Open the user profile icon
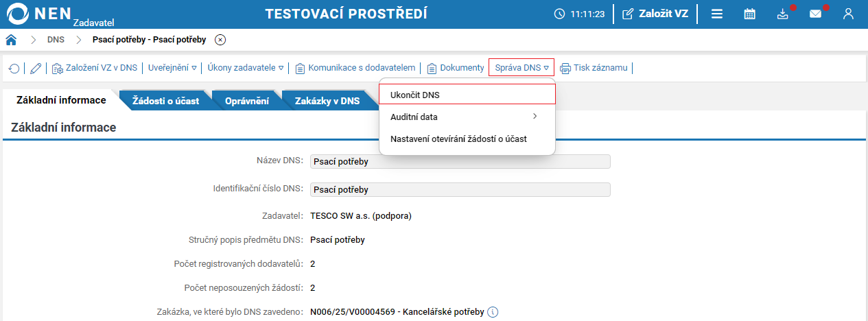The image size is (868, 321). (x=849, y=14)
